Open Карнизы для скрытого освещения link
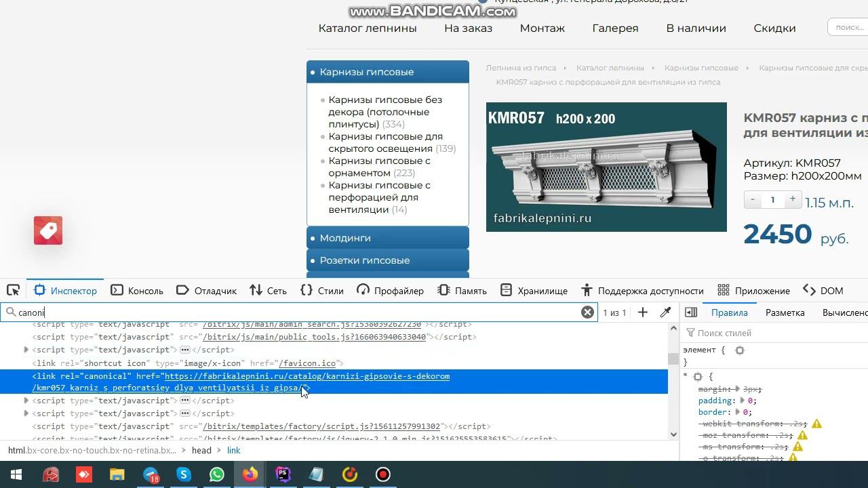 click(x=385, y=142)
